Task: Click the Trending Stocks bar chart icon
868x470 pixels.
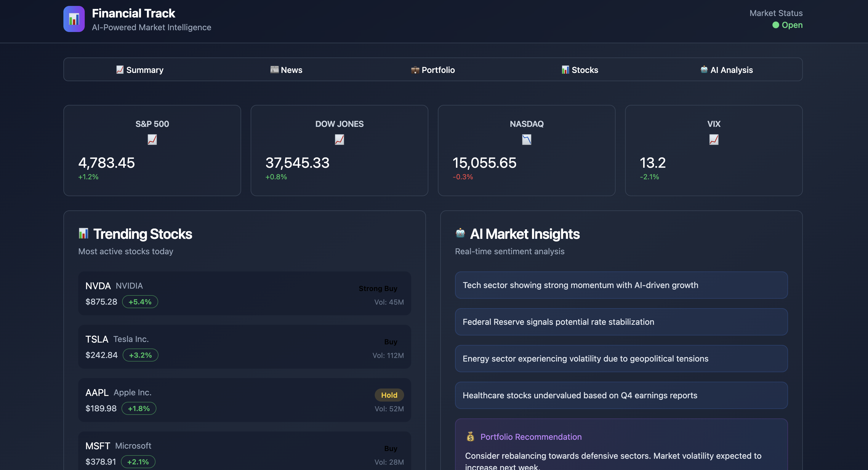Action: (83, 233)
